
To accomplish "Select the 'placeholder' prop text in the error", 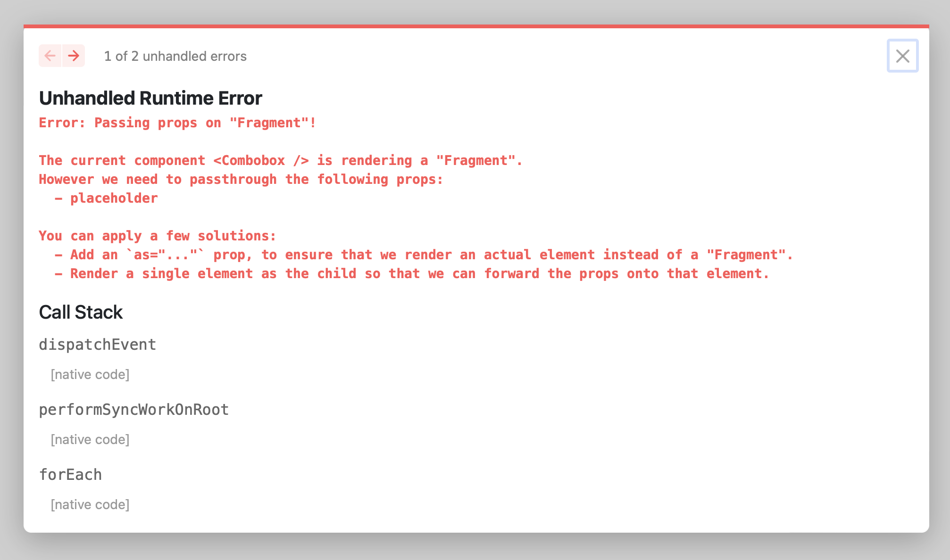I will click(x=113, y=198).
